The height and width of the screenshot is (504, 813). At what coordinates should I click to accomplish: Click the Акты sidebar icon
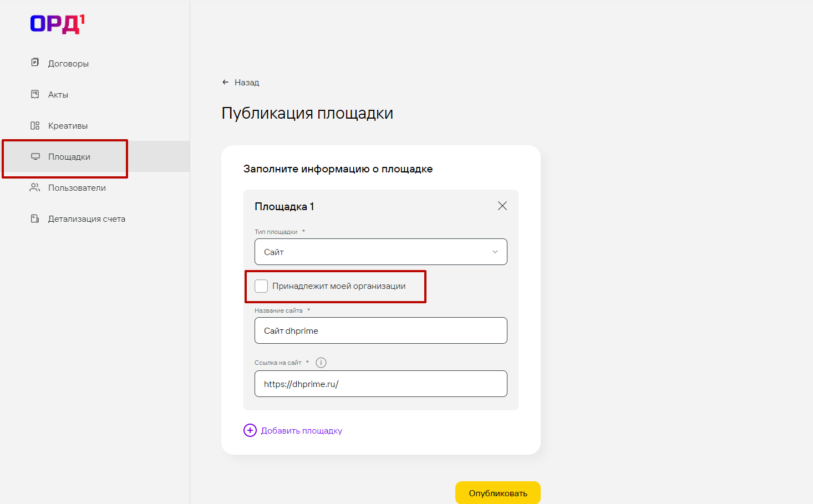(35, 94)
